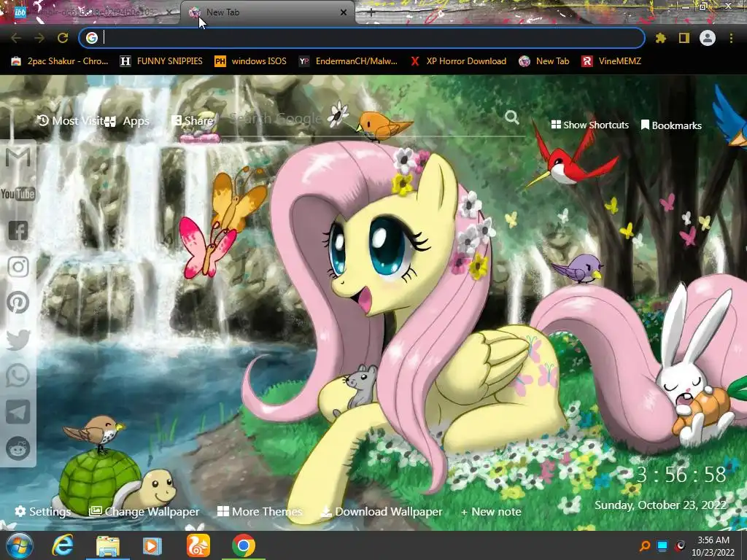This screenshot has height=560, width=747.
Task: Open Twitter from the sidebar
Action: click(x=18, y=340)
